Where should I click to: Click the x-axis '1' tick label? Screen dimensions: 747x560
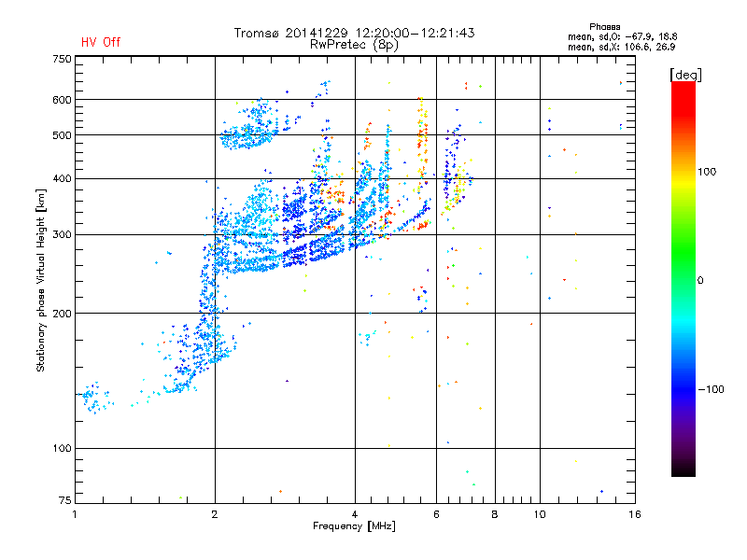pyautogui.click(x=75, y=514)
